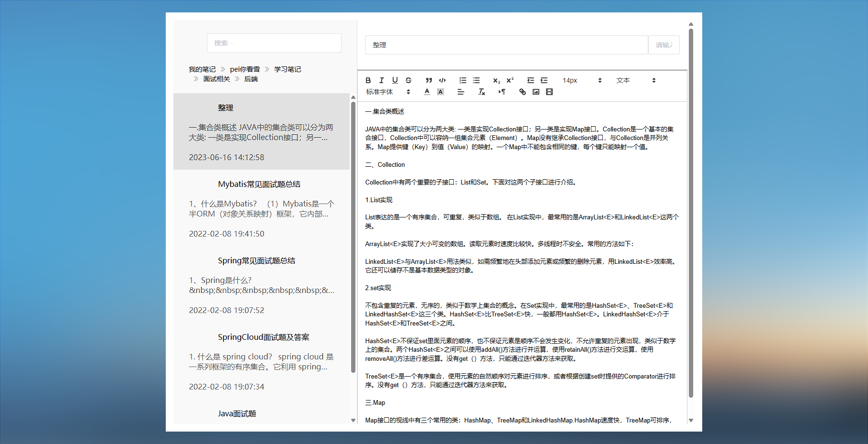Click the note list scroll up arrow
The height and width of the screenshot is (444, 868).
click(x=354, y=97)
